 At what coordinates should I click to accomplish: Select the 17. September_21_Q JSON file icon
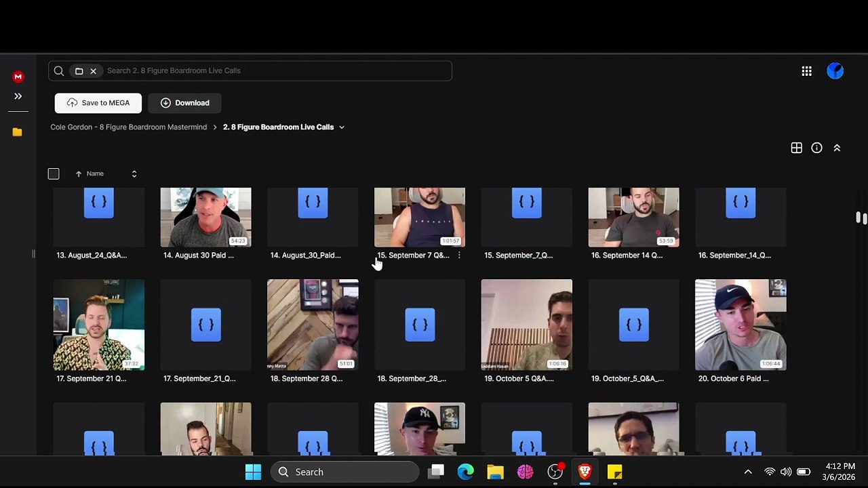coord(205,325)
